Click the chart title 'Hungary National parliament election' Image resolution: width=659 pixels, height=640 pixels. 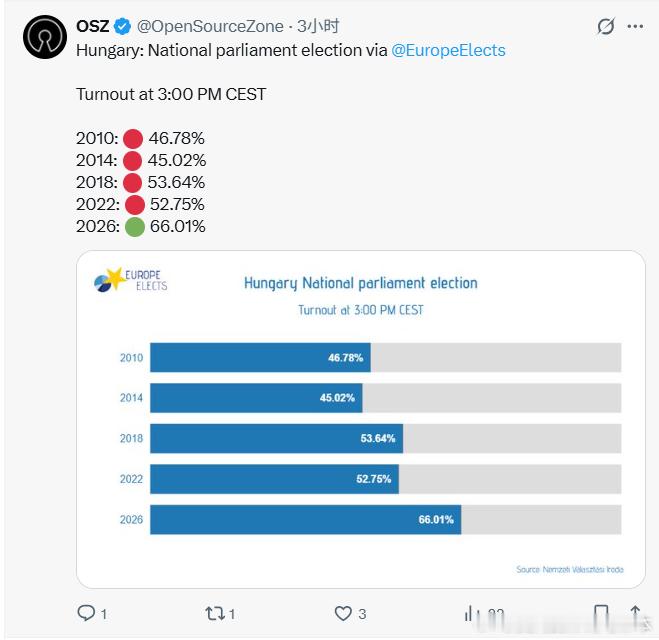361,283
